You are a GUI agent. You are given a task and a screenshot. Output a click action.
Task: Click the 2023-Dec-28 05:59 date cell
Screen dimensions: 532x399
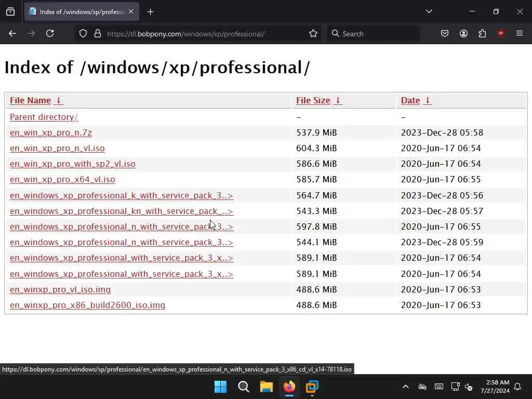click(442, 242)
